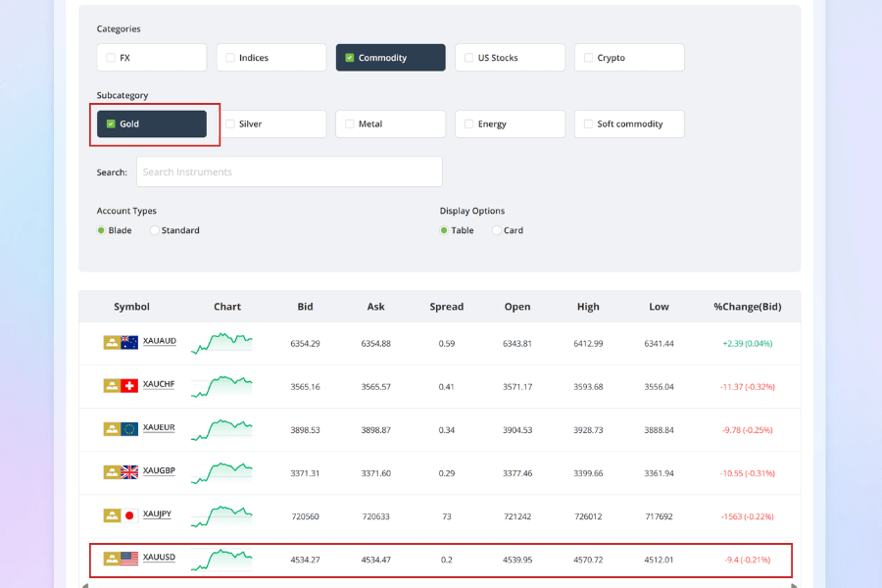Select Card display option

(x=496, y=230)
